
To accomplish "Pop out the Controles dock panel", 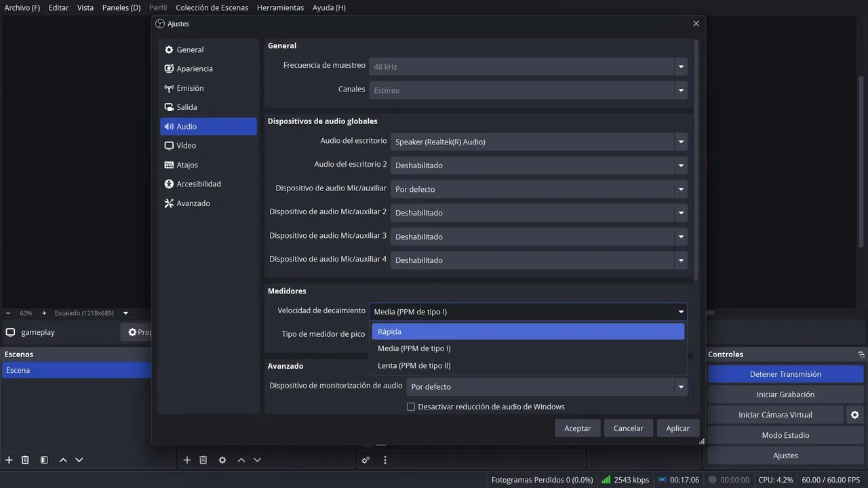I will [861, 354].
